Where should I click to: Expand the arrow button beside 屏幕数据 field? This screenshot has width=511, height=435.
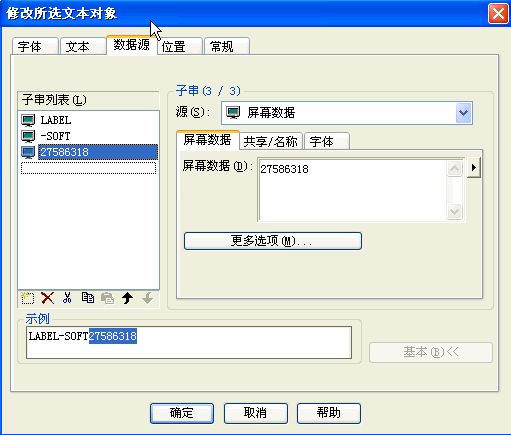[x=473, y=167]
